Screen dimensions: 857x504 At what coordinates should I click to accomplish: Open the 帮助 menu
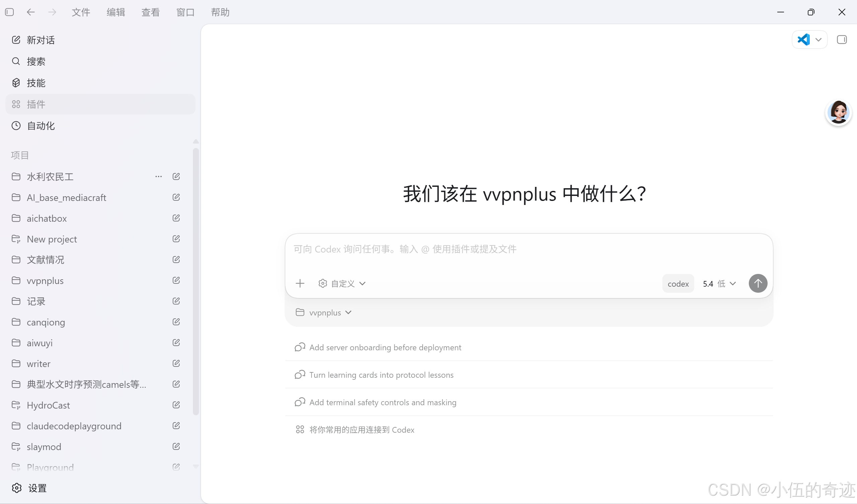click(220, 12)
